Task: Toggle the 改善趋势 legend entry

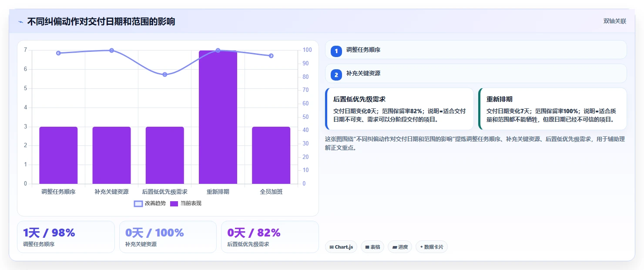Action: 150,203
